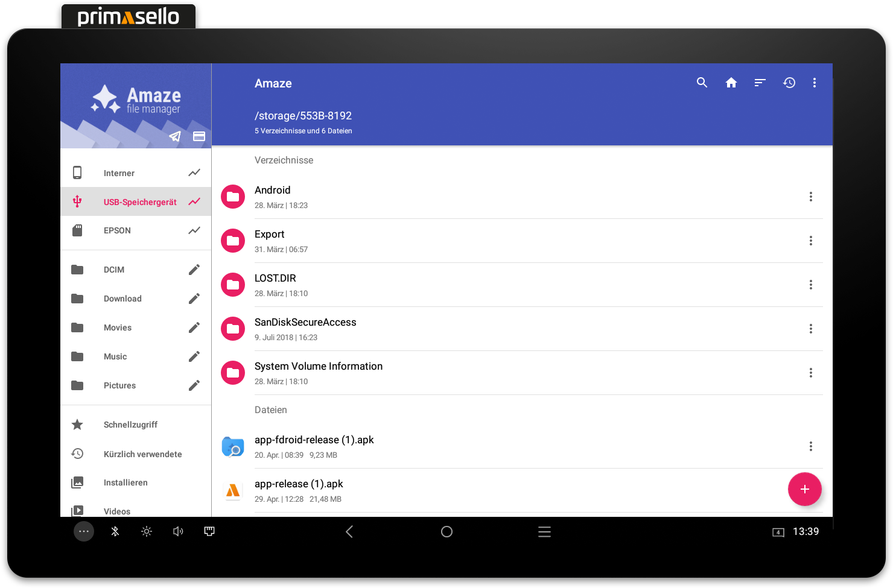Select the USB storage device icon
This screenshot has width=893, height=588.
77,201
